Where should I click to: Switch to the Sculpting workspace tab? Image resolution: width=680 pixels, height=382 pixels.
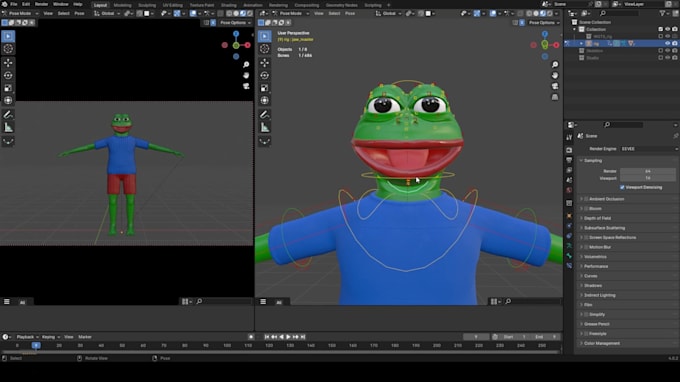[147, 5]
